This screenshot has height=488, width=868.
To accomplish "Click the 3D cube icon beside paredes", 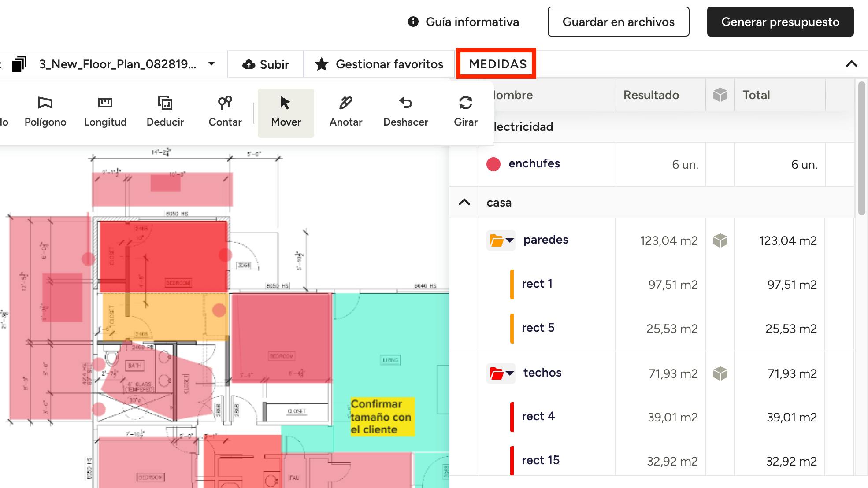I will point(720,240).
